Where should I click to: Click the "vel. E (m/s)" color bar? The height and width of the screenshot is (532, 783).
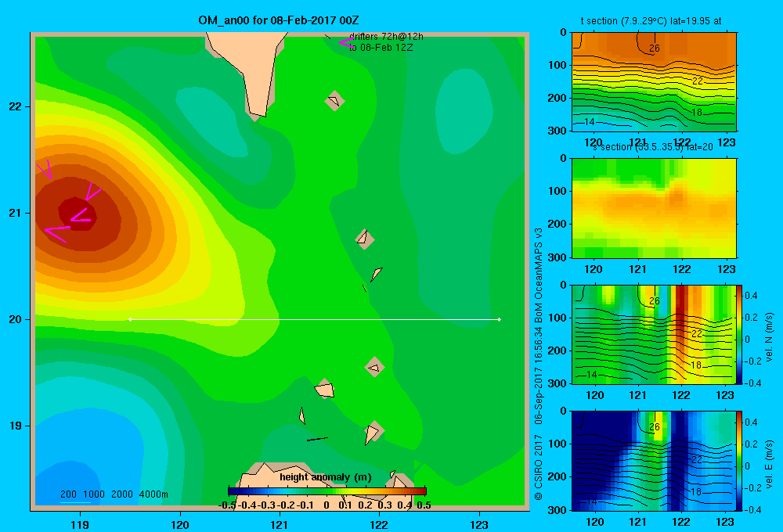(739, 461)
